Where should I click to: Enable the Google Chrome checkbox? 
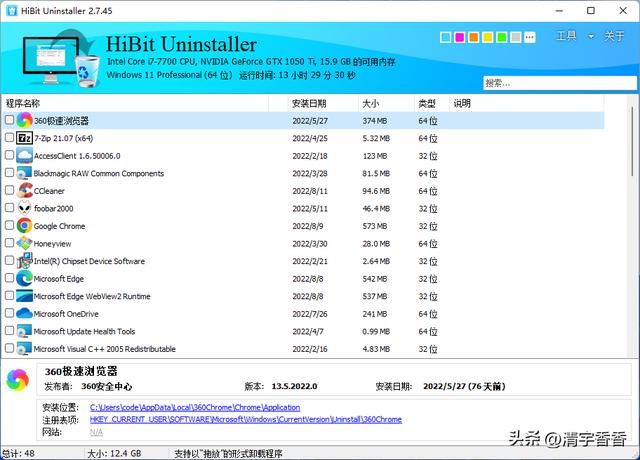[9, 225]
